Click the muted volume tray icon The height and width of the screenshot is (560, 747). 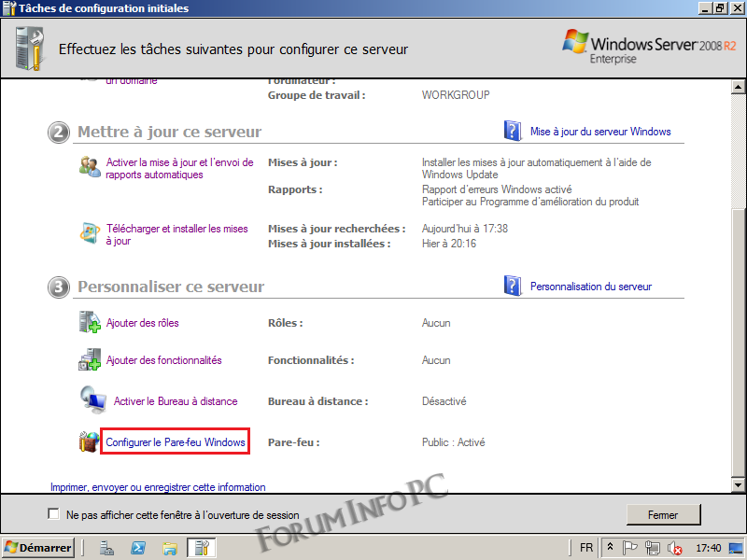coord(674,548)
